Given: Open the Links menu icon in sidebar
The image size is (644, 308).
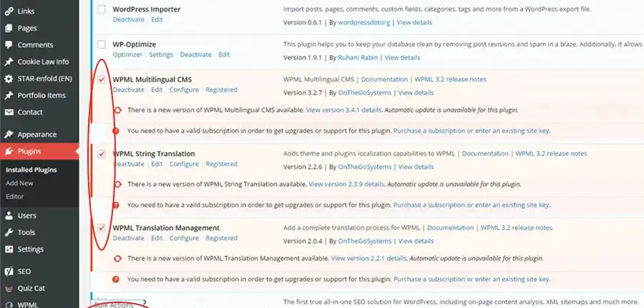Looking at the screenshot, I should (9, 11).
